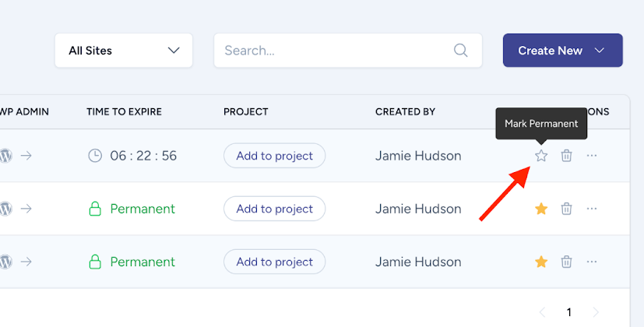Delete the first row site with trash icon
This screenshot has width=644, height=327.
tap(567, 156)
